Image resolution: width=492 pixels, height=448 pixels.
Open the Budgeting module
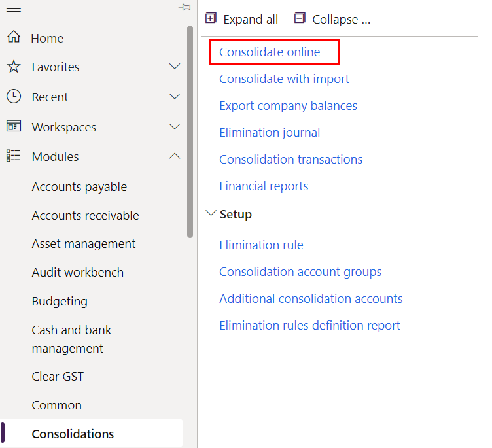point(60,302)
